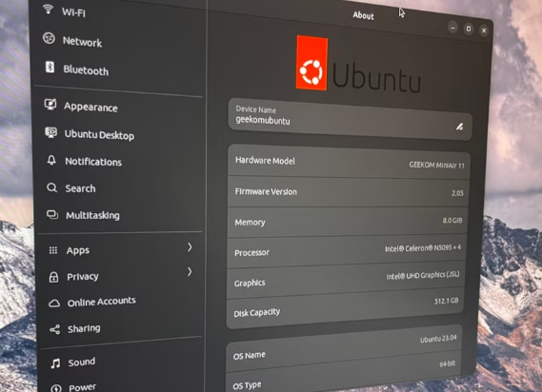Click the '8.0 GiB' memory value

[452, 221]
